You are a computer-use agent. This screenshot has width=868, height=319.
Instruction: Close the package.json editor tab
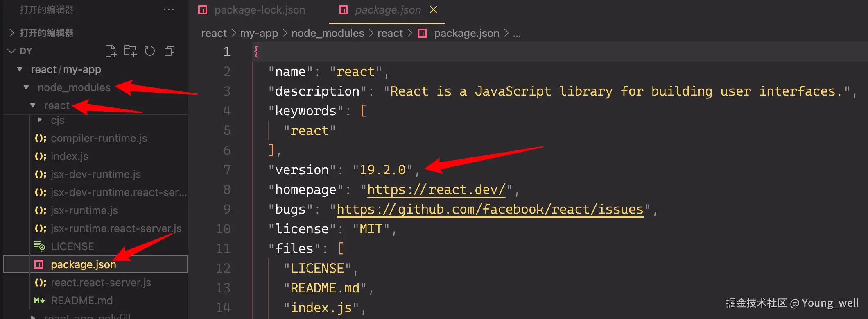[x=434, y=9]
